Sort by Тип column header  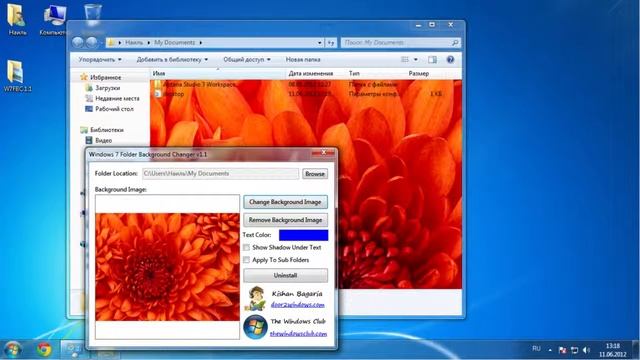[354, 73]
